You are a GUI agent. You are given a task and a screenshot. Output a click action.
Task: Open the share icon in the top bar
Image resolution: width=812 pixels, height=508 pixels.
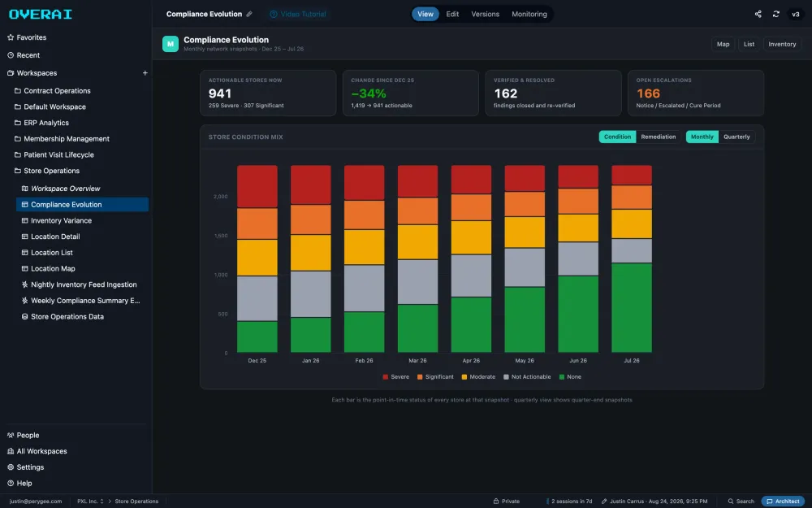[758, 14]
